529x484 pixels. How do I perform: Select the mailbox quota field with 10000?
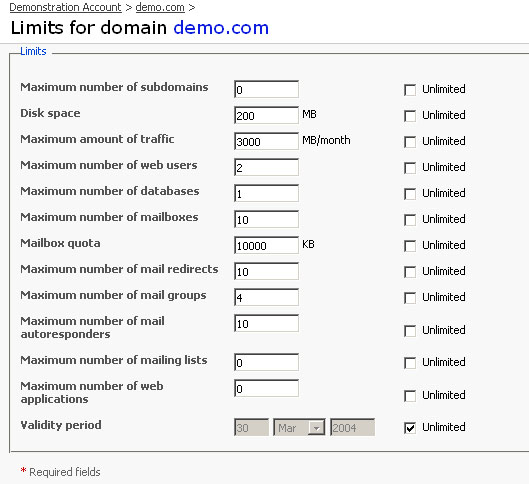267,245
